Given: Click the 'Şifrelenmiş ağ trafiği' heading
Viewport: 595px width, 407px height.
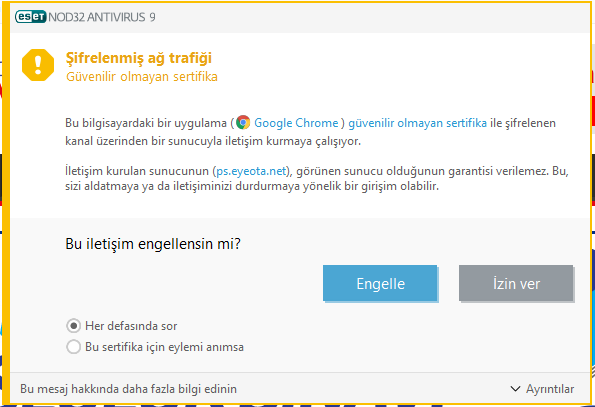Looking at the screenshot, I should [x=139, y=58].
